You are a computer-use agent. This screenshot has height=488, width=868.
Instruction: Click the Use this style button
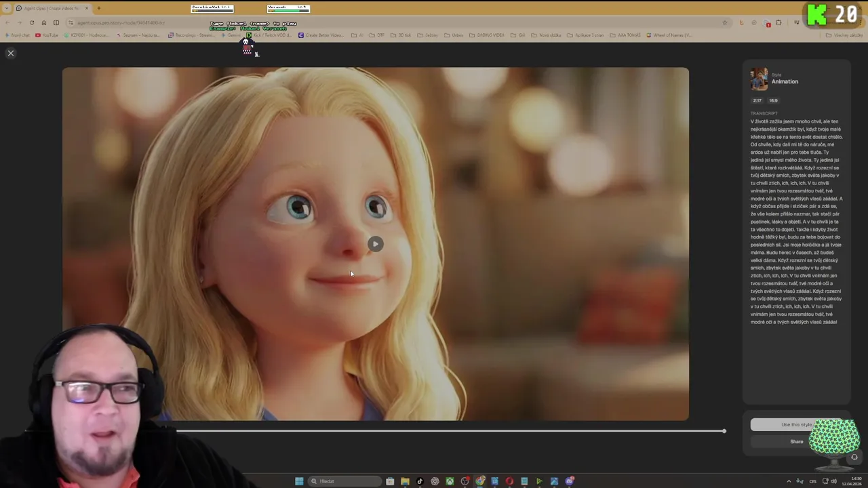[796, 425]
